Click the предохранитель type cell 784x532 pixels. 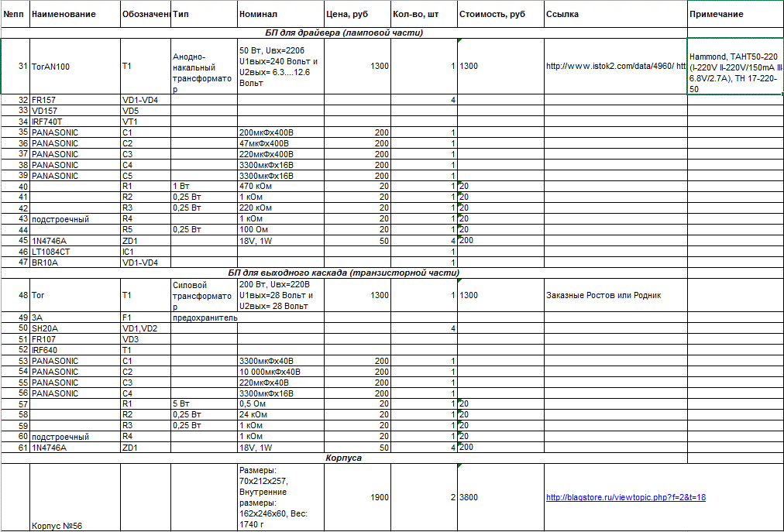(204, 317)
